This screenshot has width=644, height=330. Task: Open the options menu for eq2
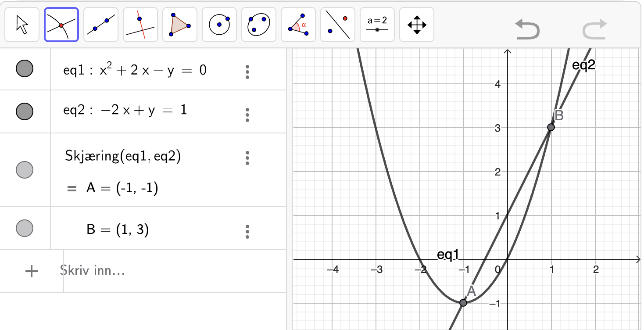pyautogui.click(x=248, y=115)
